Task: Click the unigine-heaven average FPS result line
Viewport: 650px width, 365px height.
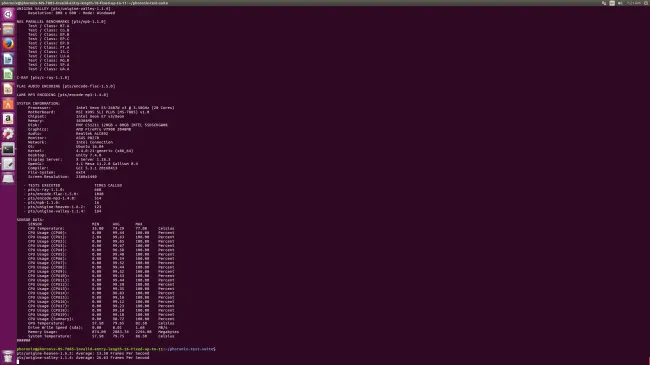Action: click(83, 353)
